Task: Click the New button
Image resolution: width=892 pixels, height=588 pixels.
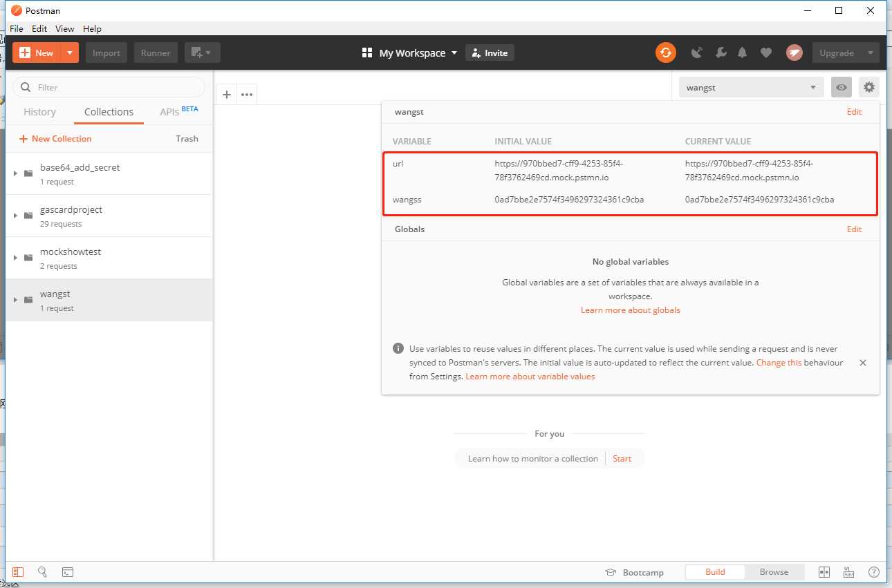Action: 37,53
